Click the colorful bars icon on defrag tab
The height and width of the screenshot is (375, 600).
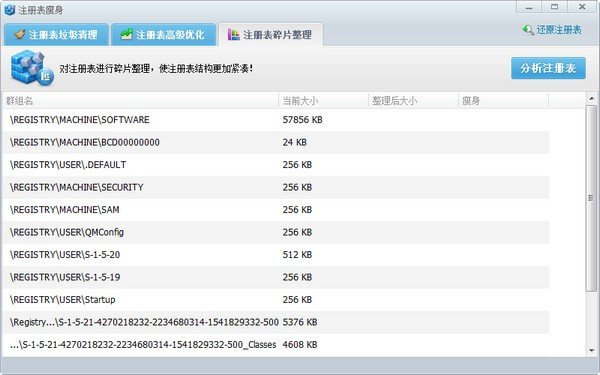tap(233, 34)
